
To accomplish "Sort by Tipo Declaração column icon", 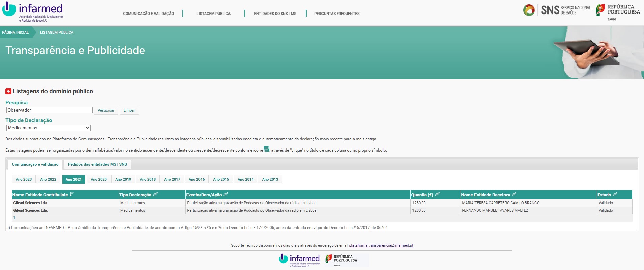I will tap(155, 194).
